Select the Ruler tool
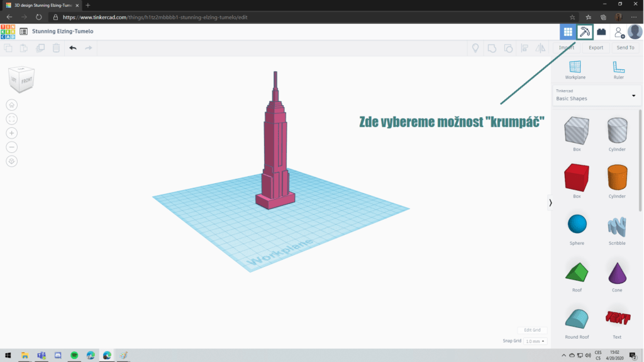This screenshot has width=644, height=362. coord(618,69)
